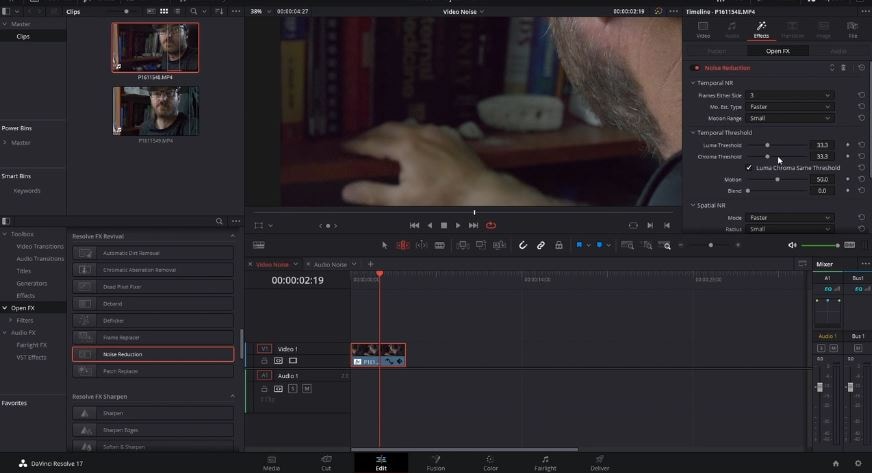This screenshot has width=872, height=474.
Task: Select the arrow Selection Mode tool
Action: click(x=384, y=245)
